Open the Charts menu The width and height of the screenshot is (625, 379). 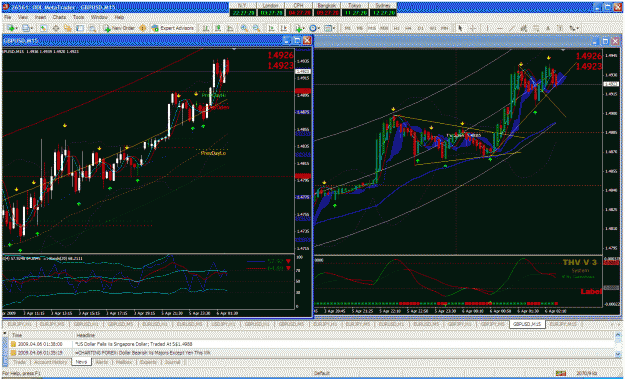(x=59, y=18)
